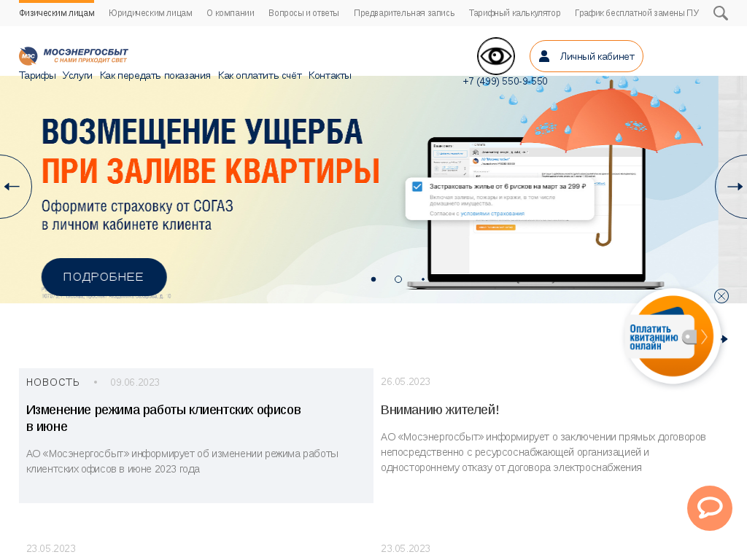
Task: Open Как передать показания link
Action: pyautogui.click(x=155, y=75)
